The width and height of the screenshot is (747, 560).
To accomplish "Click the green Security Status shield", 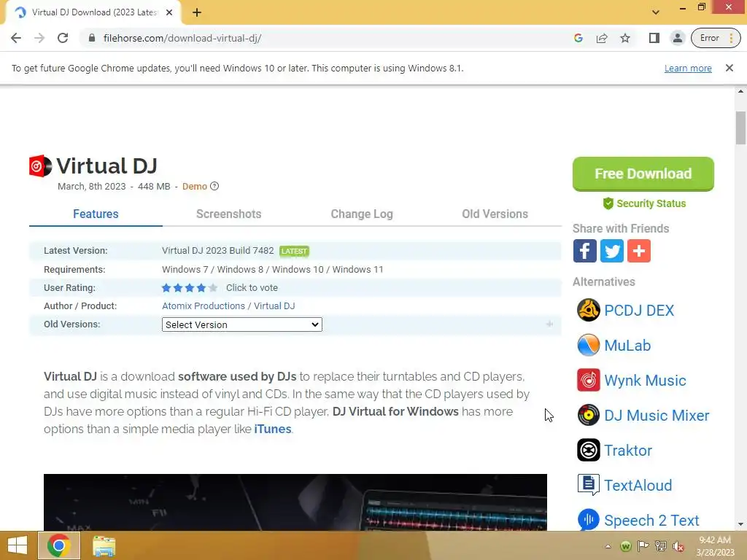I will [608, 203].
